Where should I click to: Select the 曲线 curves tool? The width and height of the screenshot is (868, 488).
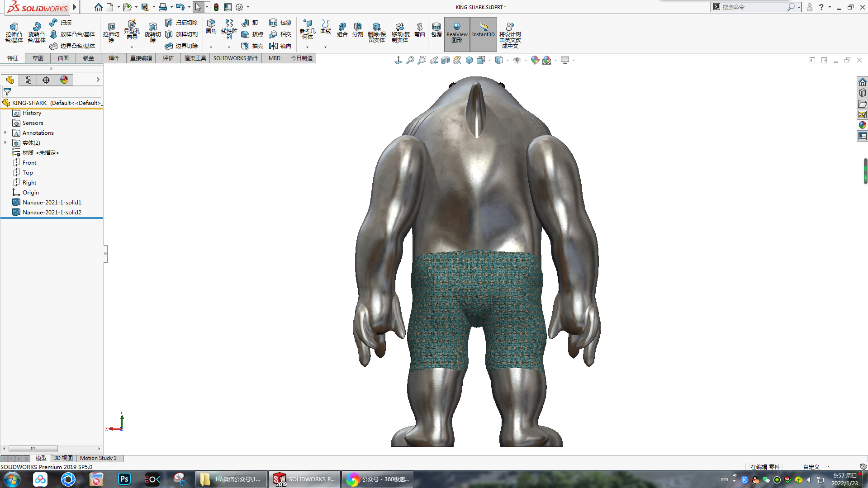click(x=326, y=27)
